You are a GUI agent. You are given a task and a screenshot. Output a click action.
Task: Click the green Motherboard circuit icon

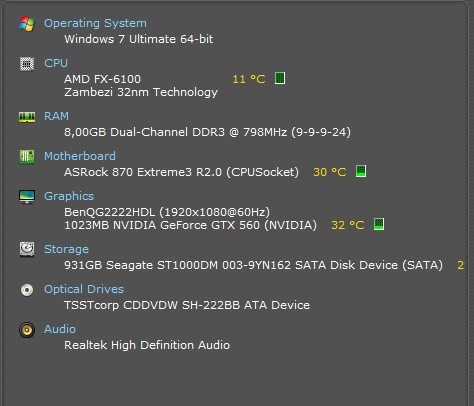click(x=27, y=157)
